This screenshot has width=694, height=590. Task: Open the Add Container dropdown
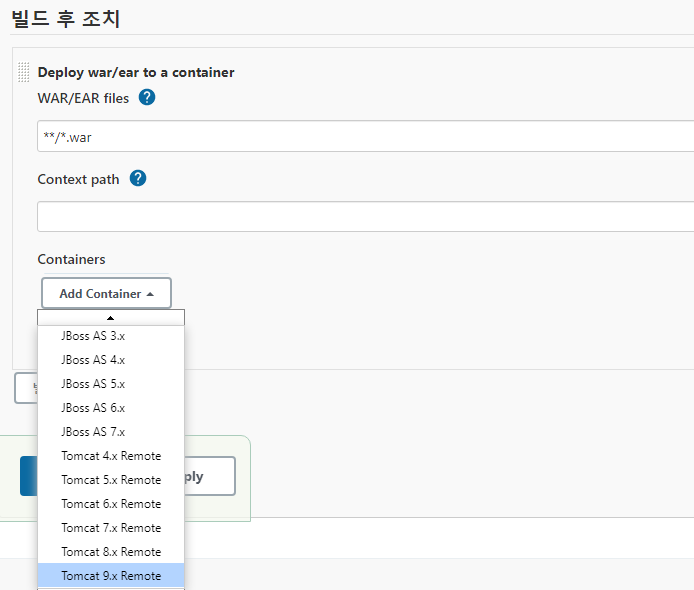[106, 293]
